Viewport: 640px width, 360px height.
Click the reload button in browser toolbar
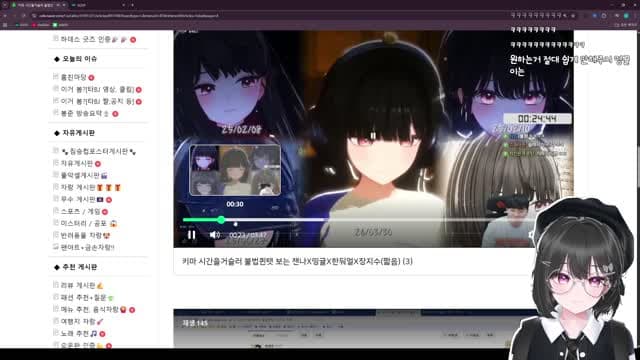coord(24,16)
